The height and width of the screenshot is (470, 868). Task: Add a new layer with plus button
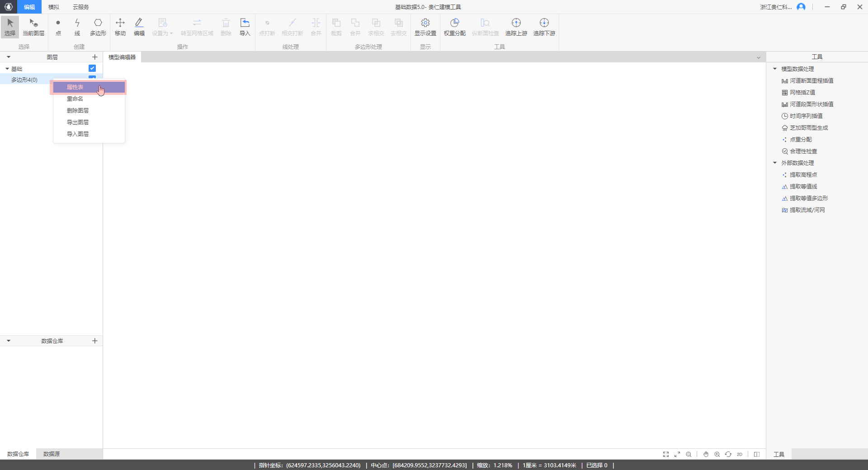95,57
